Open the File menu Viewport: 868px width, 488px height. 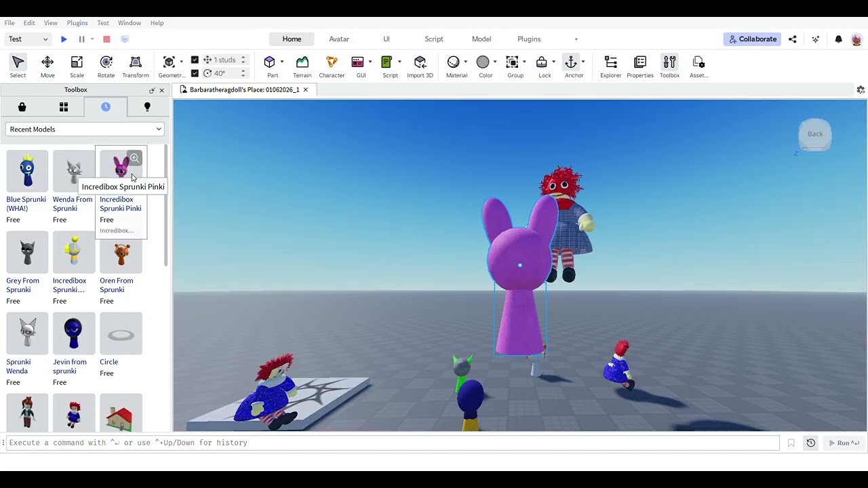click(9, 23)
